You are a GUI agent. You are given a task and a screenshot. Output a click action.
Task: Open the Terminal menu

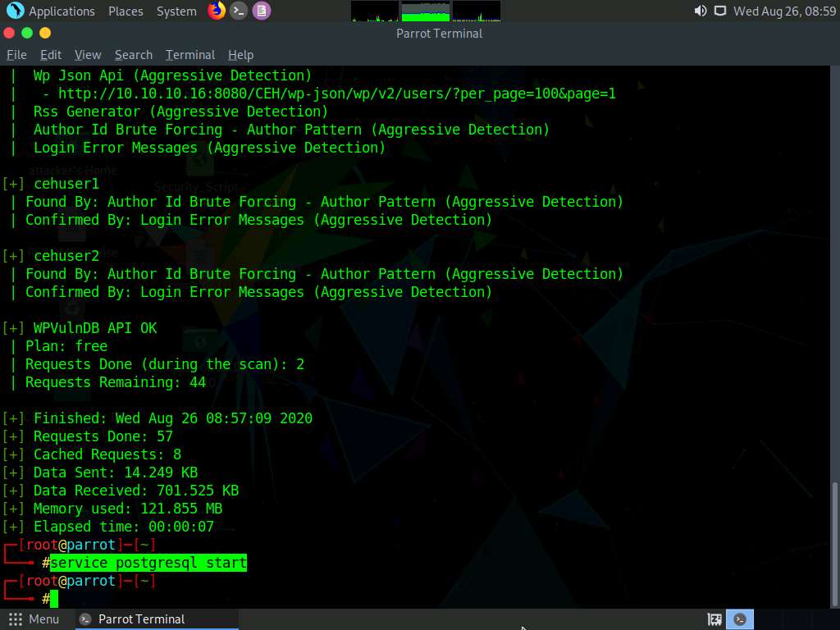click(x=189, y=54)
